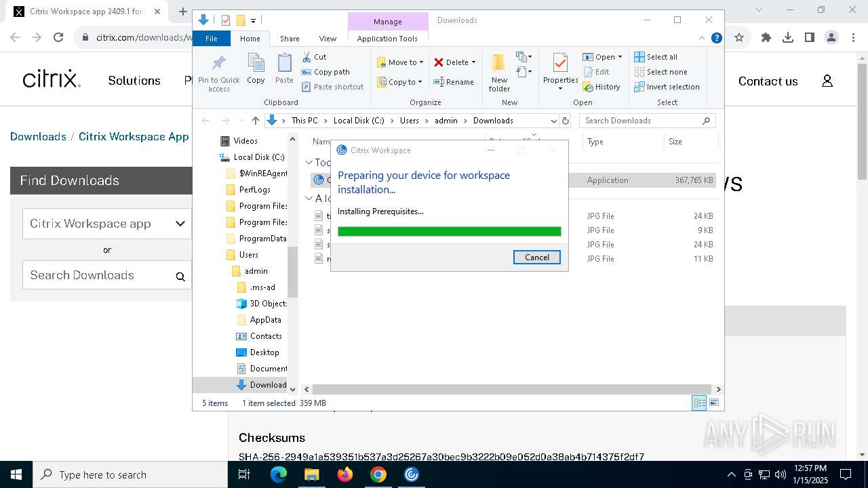Select Users folder in tree

(x=249, y=255)
